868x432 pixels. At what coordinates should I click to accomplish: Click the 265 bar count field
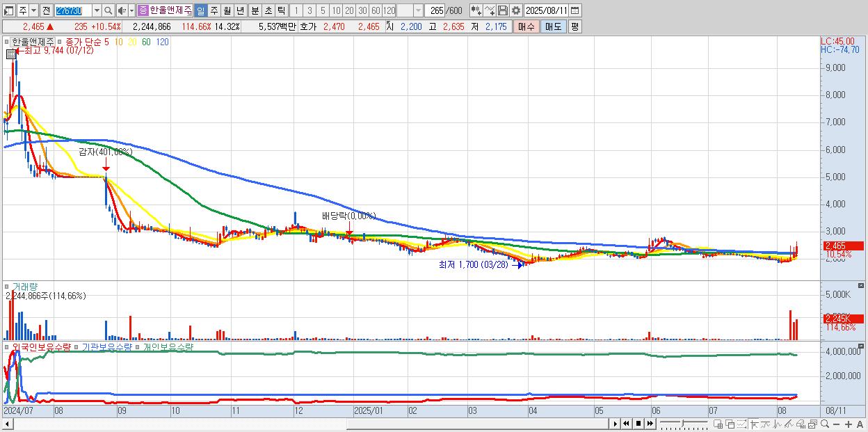coord(435,10)
